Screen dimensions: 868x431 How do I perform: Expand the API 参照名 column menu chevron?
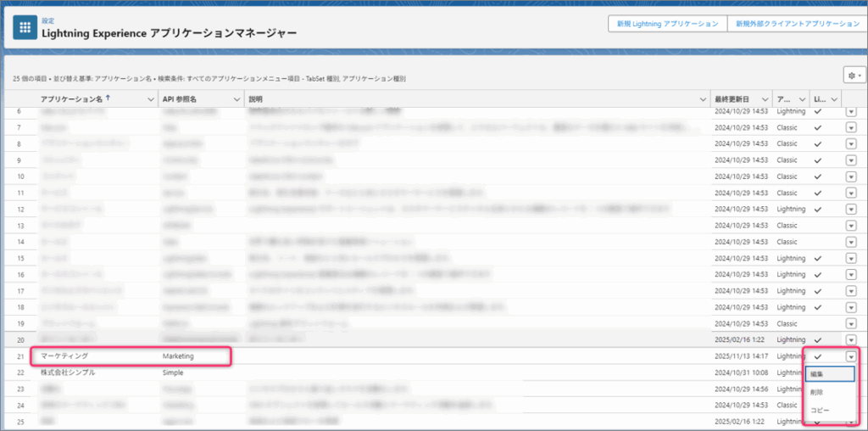pyautogui.click(x=235, y=99)
